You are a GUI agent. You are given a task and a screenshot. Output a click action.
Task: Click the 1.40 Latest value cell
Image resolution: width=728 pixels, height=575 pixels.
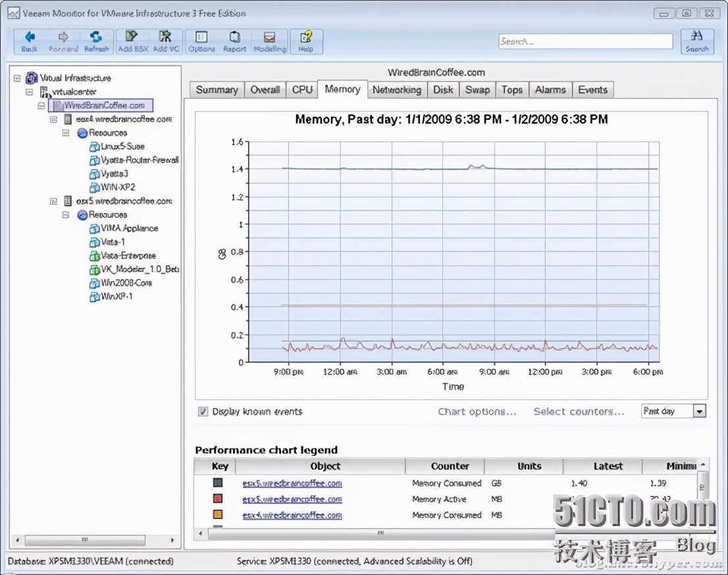[579, 484]
